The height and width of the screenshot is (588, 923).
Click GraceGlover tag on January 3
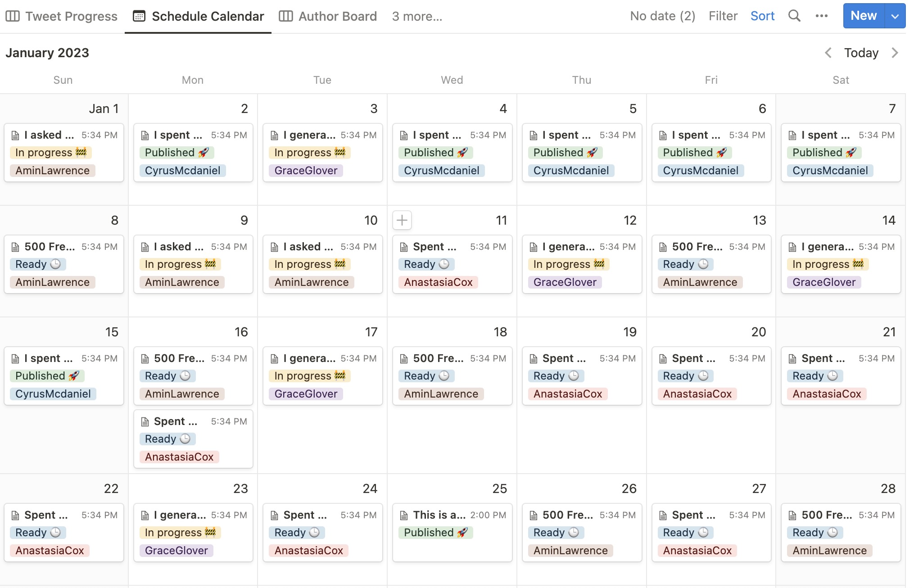(x=306, y=171)
